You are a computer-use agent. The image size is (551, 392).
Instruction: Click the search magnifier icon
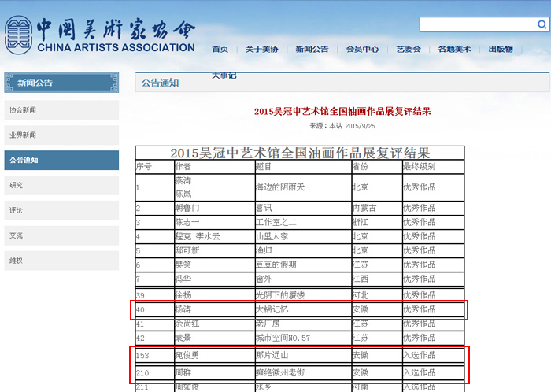click(542, 24)
